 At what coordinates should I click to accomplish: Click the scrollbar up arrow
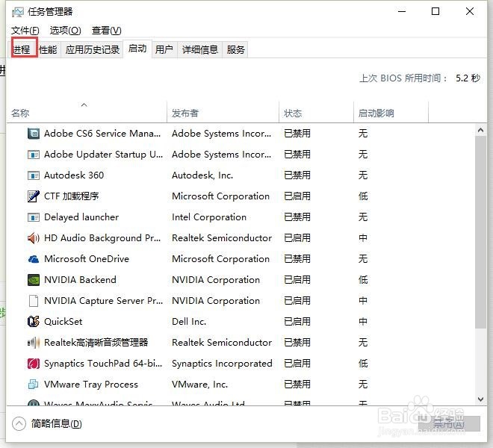tap(480, 130)
